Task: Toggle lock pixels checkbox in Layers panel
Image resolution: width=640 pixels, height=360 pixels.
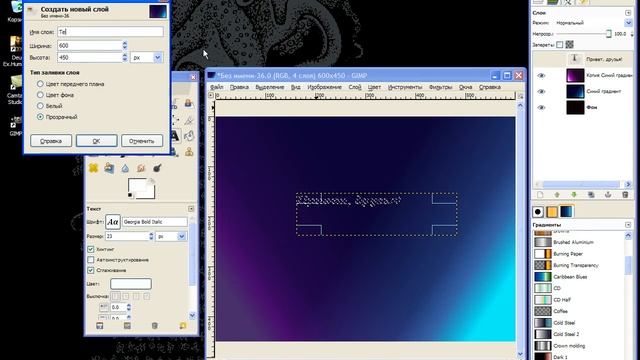Action: coord(560,44)
